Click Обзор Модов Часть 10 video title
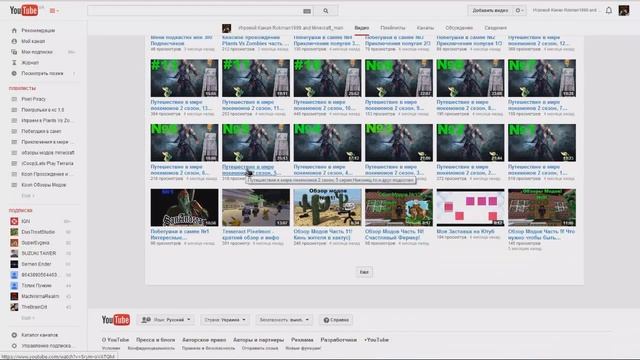The image size is (640, 360). click(x=394, y=234)
